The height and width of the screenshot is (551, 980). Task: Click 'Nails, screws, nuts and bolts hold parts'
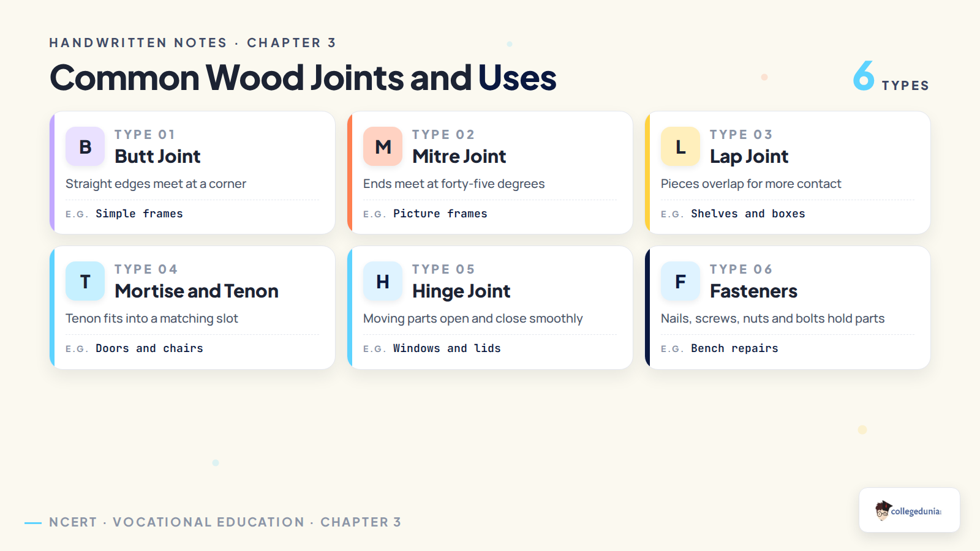point(772,318)
